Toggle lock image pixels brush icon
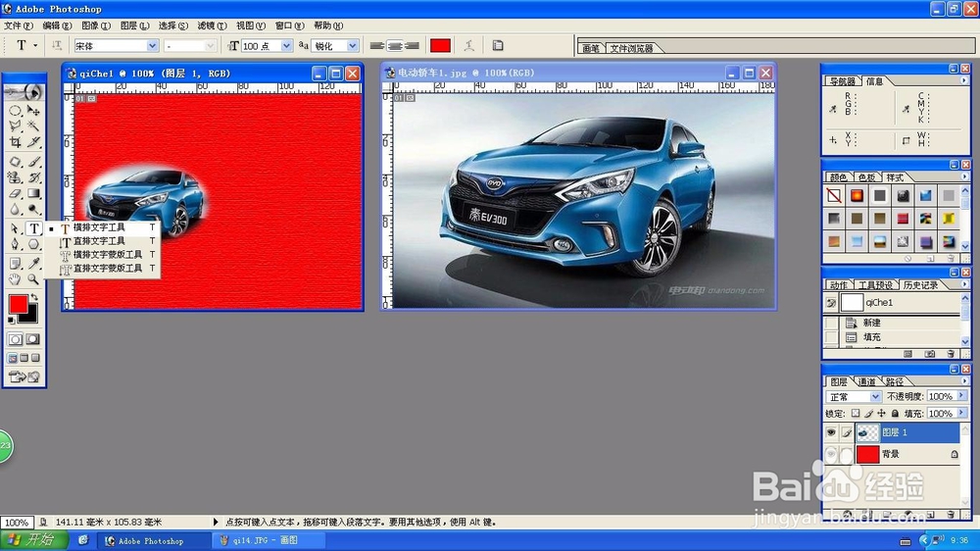 click(x=868, y=414)
